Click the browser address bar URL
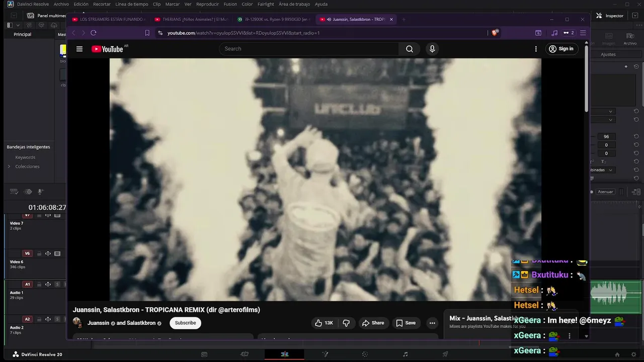The image size is (644, 362). pyautogui.click(x=244, y=33)
